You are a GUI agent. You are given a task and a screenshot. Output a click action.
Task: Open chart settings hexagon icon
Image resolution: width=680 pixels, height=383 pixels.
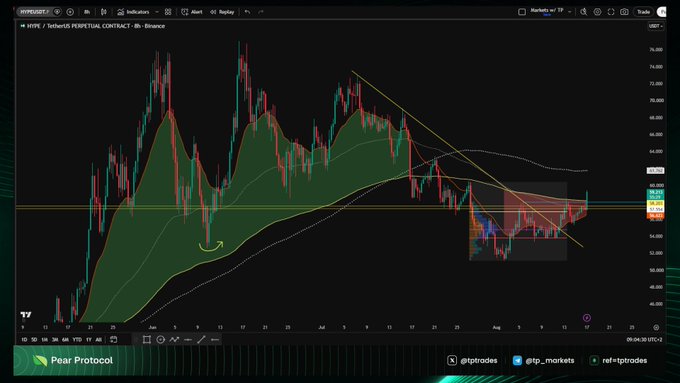pos(597,12)
